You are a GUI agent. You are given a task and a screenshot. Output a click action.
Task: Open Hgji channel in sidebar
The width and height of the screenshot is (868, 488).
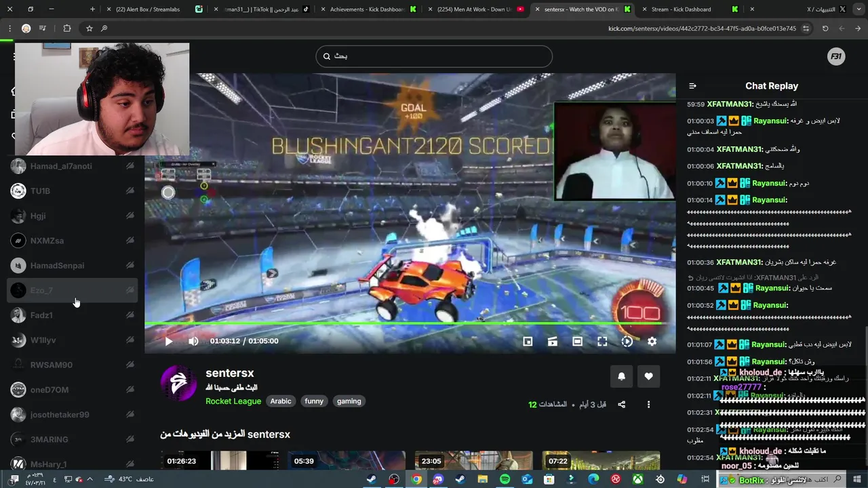tap(73, 216)
